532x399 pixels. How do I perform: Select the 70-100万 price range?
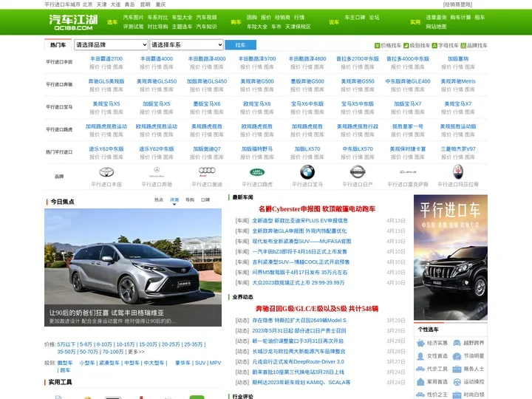pyautogui.click(x=113, y=352)
